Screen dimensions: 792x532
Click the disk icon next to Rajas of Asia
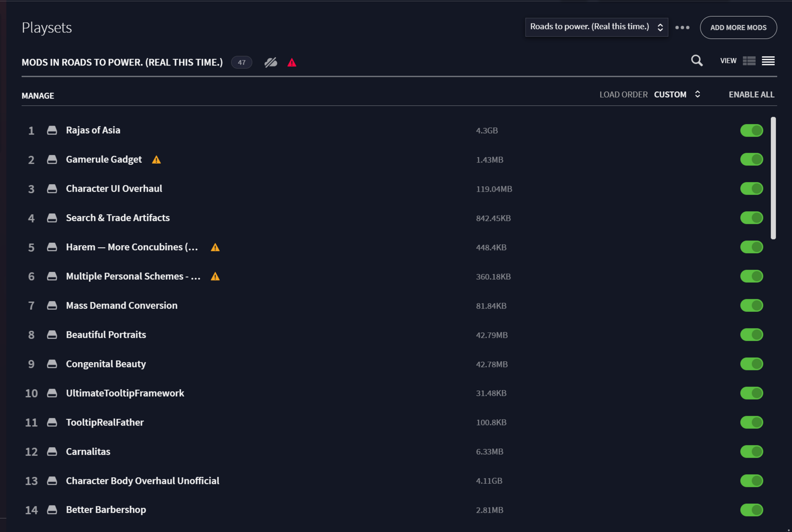52,130
